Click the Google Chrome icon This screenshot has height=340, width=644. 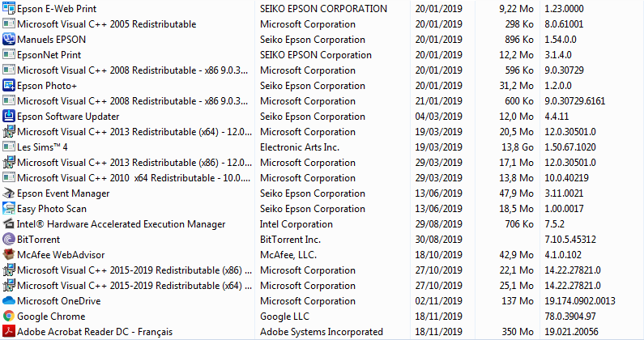pos(9,317)
